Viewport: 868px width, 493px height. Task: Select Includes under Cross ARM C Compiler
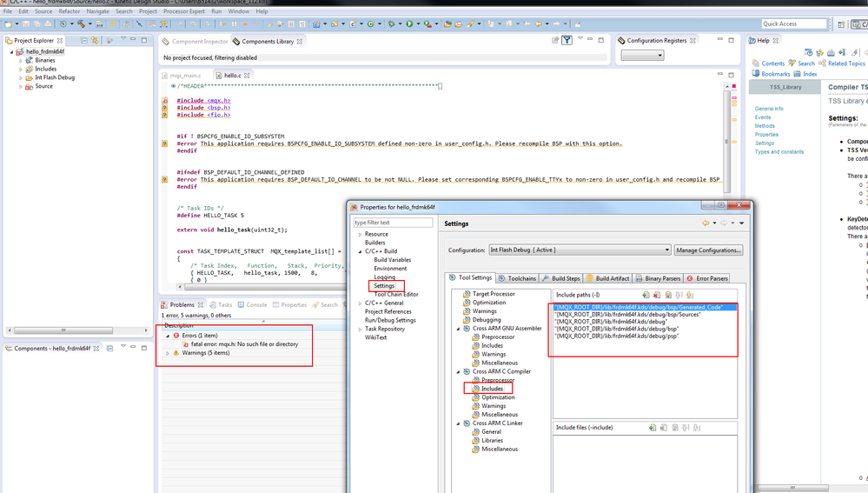(x=492, y=389)
